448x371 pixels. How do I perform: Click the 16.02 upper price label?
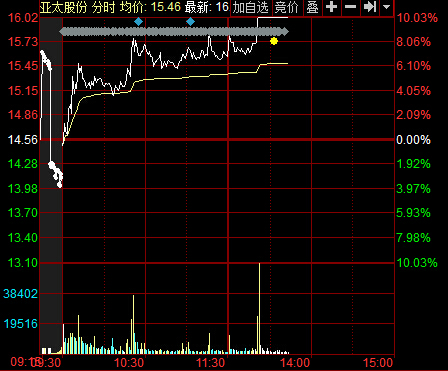23,18
